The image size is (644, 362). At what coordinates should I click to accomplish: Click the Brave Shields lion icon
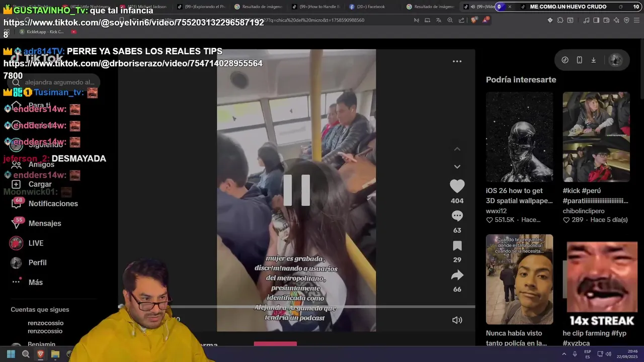tap(474, 20)
